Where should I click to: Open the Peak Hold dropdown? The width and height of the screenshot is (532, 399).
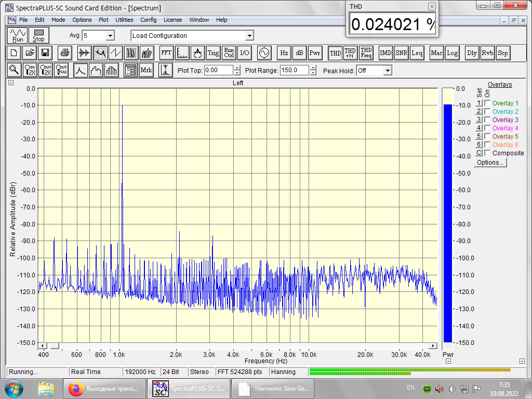[x=387, y=71]
